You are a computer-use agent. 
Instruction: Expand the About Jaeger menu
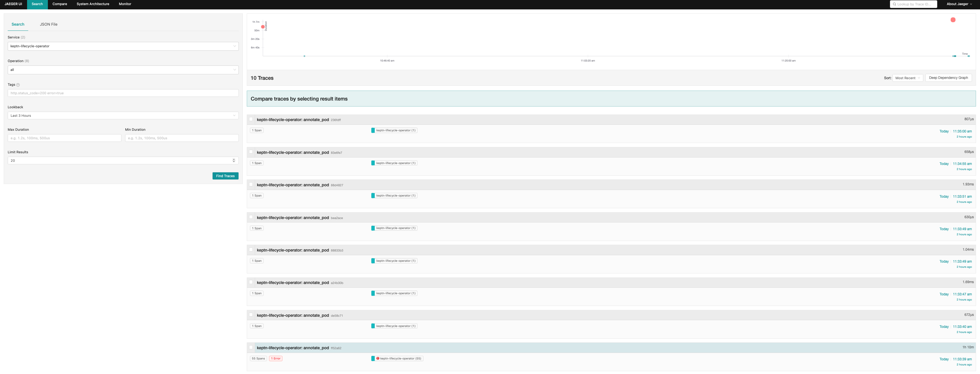959,4
